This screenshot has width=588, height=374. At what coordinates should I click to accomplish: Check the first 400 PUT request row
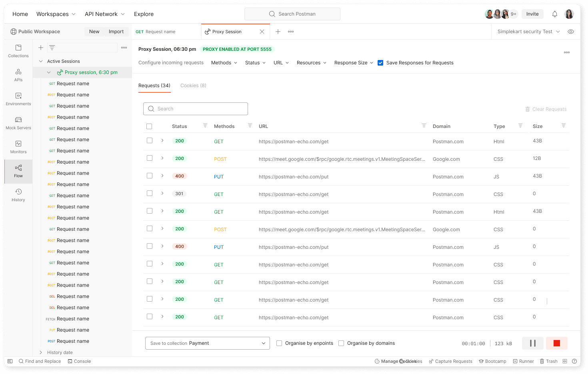tap(150, 176)
